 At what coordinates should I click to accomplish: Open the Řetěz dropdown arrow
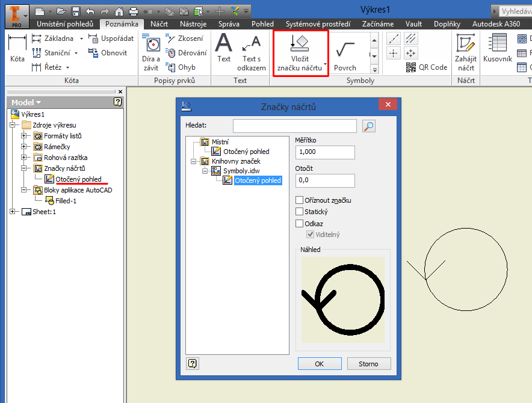pyautogui.click(x=67, y=67)
